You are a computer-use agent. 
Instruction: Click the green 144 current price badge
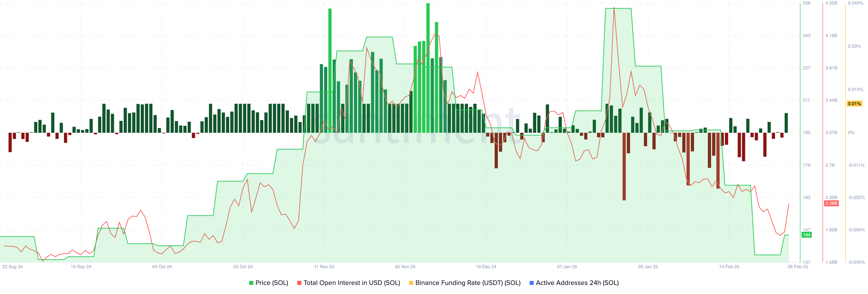pyautogui.click(x=806, y=235)
